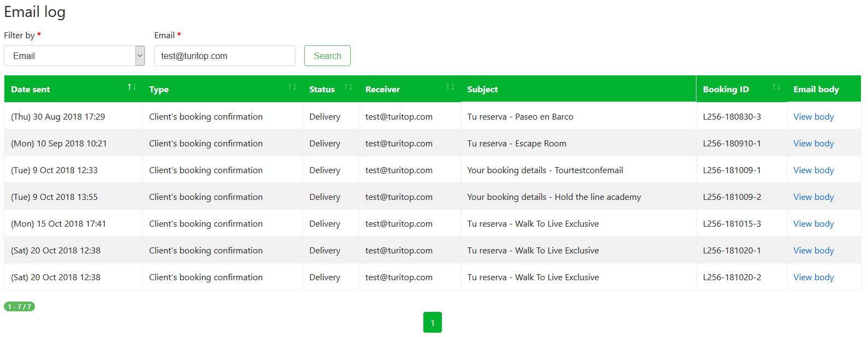
Task: Go to pagination page 1
Action: tap(432, 322)
